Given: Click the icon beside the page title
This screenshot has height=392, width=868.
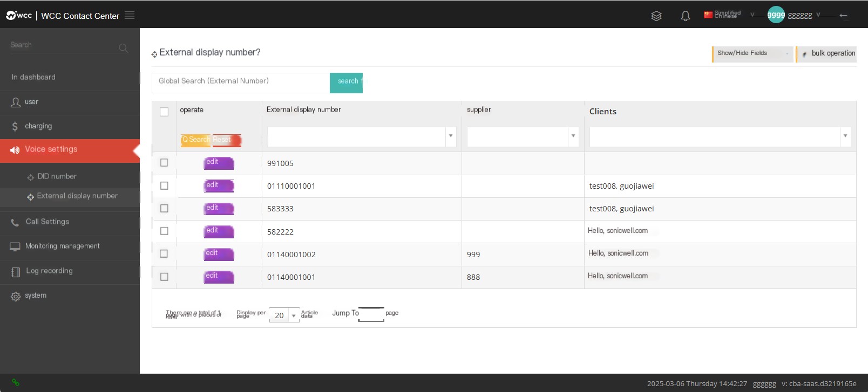Looking at the screenshot, I should (154, 54).
